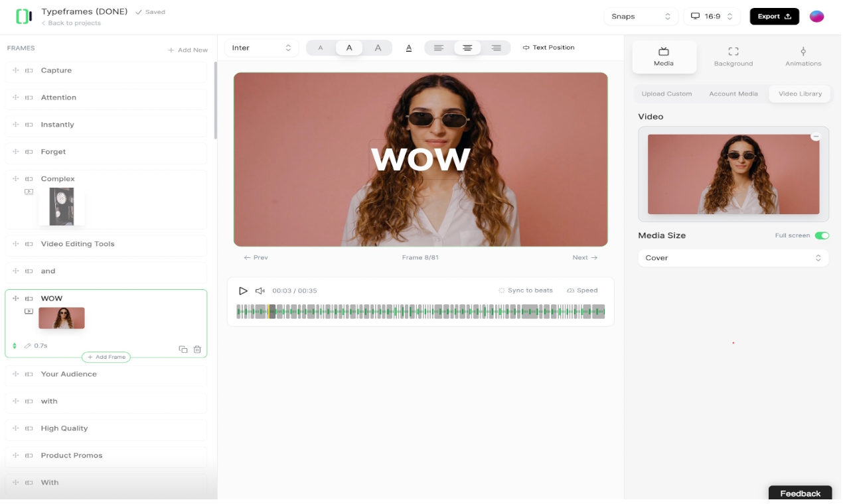
Task: Open the Text Position control
Action: (x=548, y=47)
